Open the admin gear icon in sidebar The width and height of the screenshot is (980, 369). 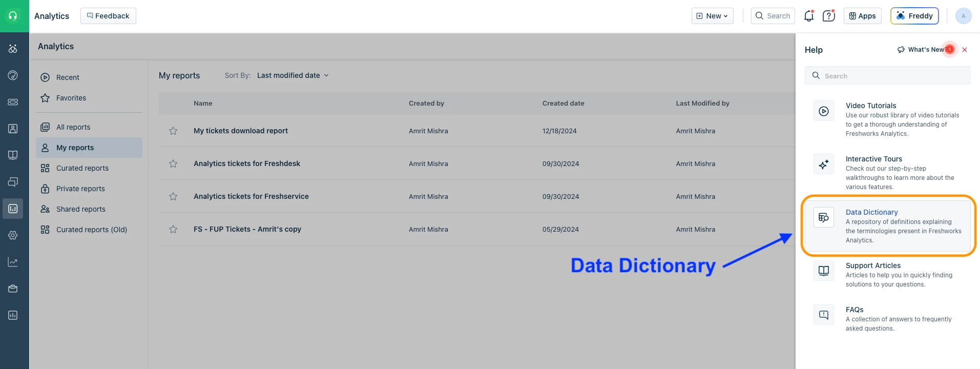pos(13,235)
